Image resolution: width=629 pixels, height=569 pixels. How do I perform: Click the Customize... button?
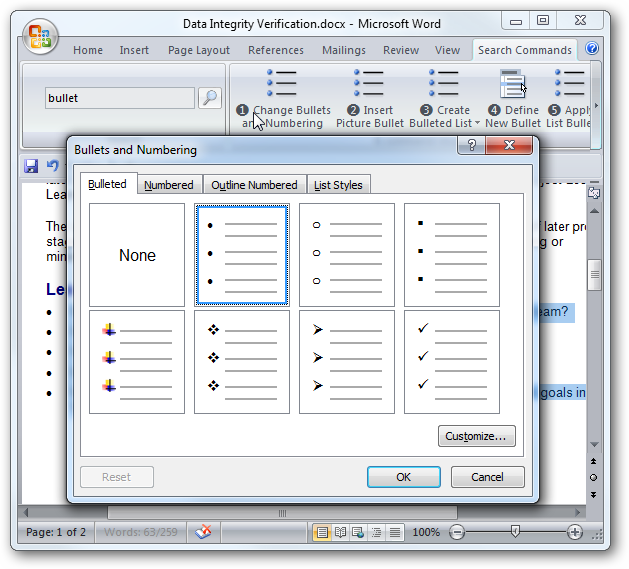(x=477, y=436)
